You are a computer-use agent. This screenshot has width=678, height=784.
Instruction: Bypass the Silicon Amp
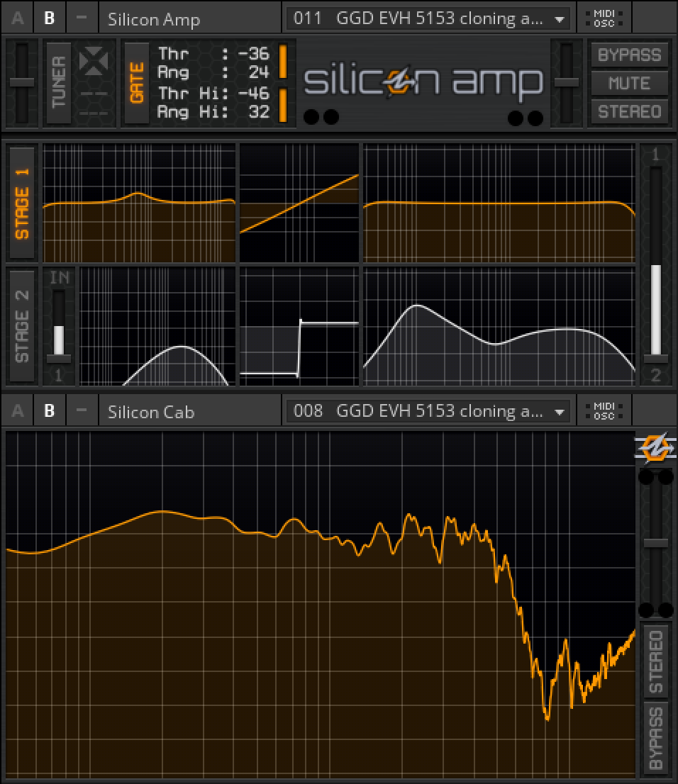630,55
